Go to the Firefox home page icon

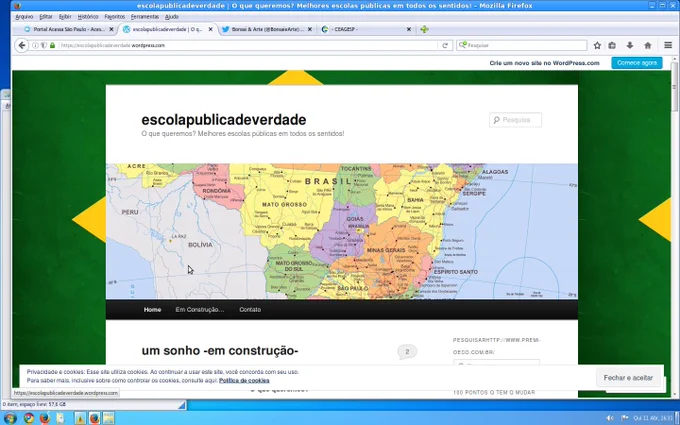648,45
